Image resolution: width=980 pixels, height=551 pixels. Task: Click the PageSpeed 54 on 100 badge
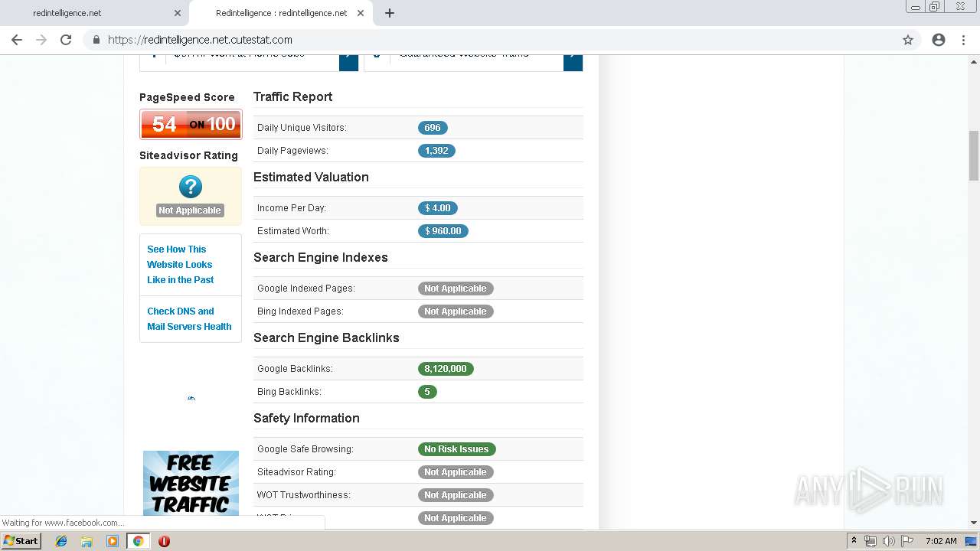pyautogui.click(x=191, y=124)
